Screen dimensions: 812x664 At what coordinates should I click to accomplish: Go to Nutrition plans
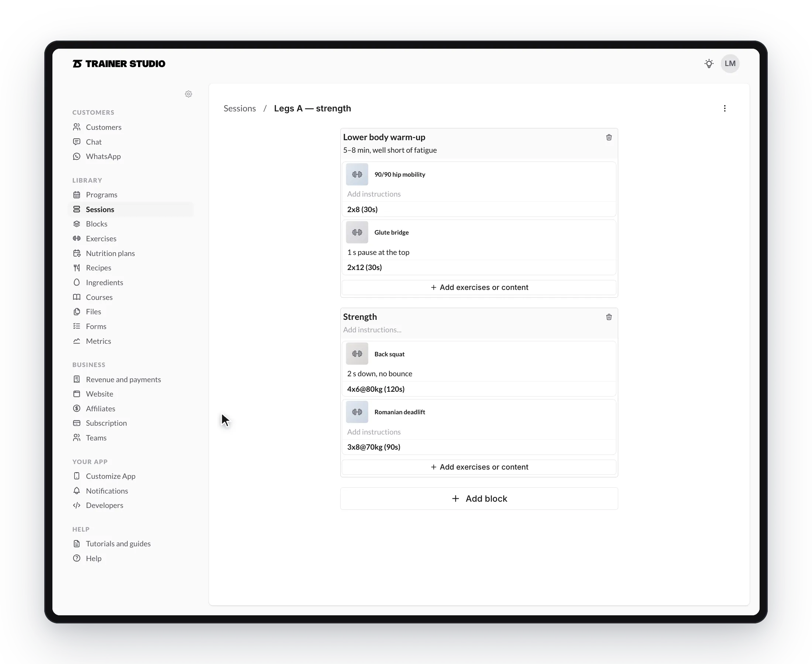coord(131,253)
